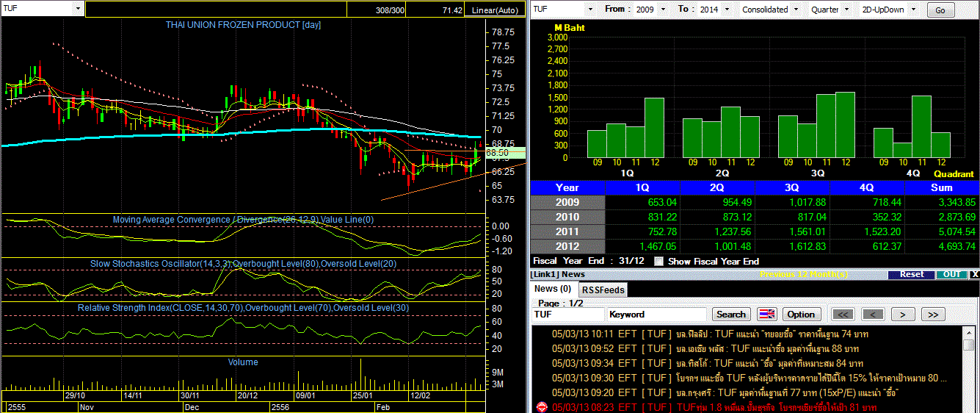Click the Relative Strength Index indicator title
Viewport: 980px width, 413px height.
pos(243,307)
